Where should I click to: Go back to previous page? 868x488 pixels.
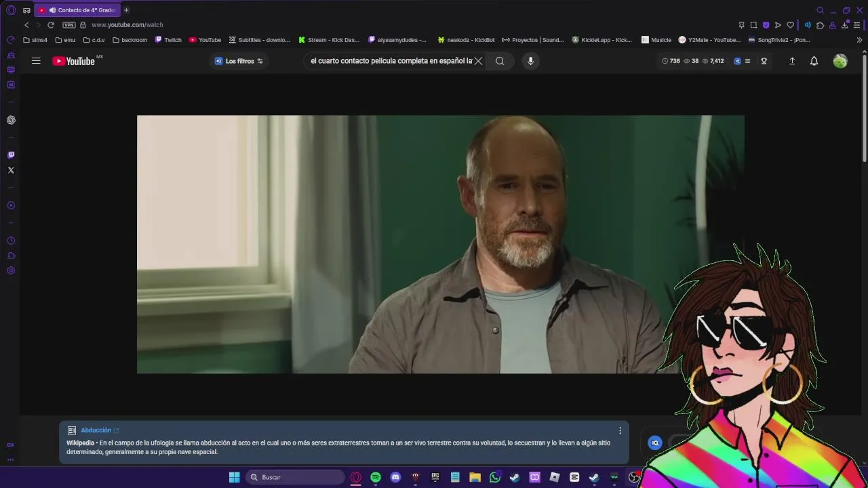click(x=26, y=25)
